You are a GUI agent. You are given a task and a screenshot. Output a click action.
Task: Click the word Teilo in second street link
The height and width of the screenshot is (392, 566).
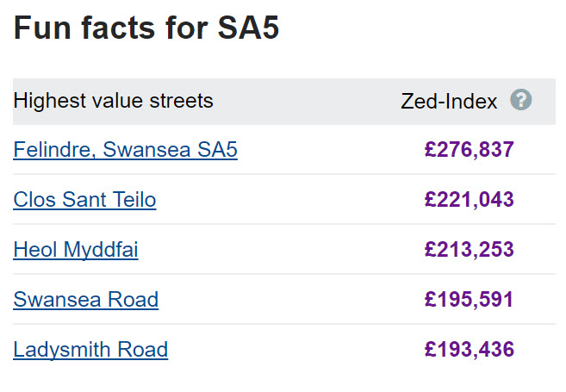click(x=134, y=200)
